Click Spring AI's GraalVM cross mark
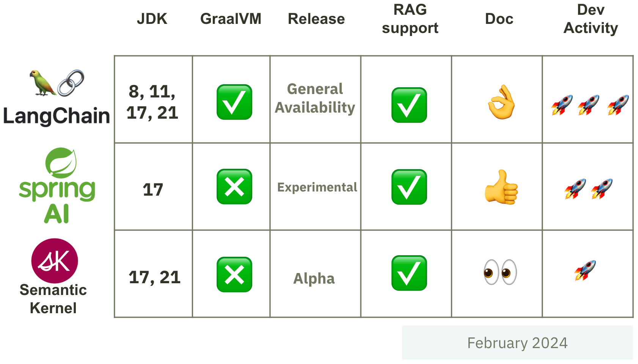Viewport: 638px width, 364px height. 234,187
